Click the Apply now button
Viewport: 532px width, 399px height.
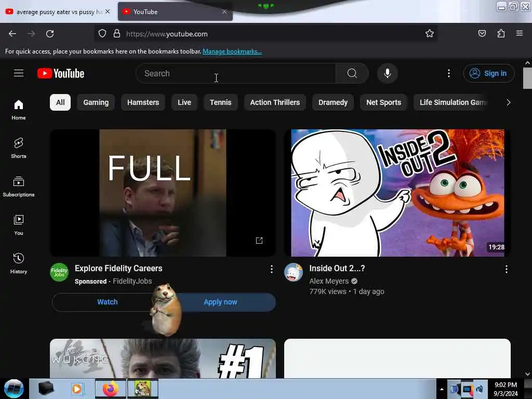coord(220,302)
